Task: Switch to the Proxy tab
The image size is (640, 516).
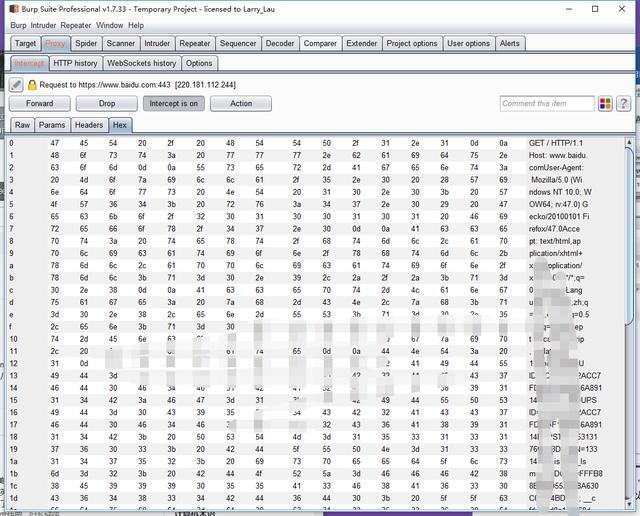Action: [55, 43]
